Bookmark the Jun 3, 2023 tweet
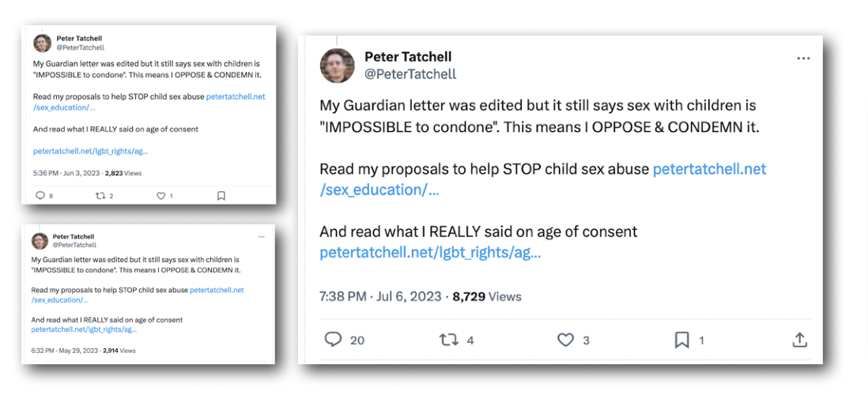868x398 pixels. click(221, 196)
